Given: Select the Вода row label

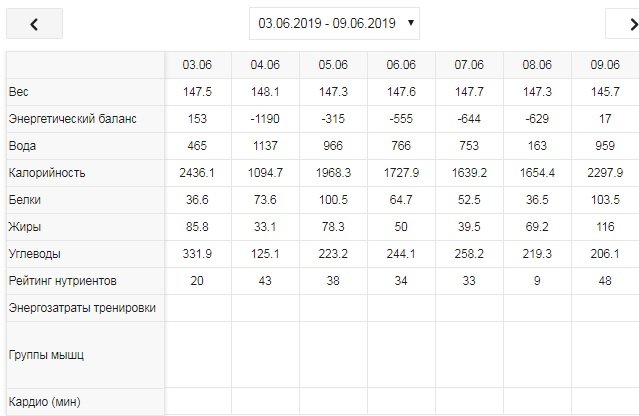Looking at the screenshot, I should (x=24, y=146).
